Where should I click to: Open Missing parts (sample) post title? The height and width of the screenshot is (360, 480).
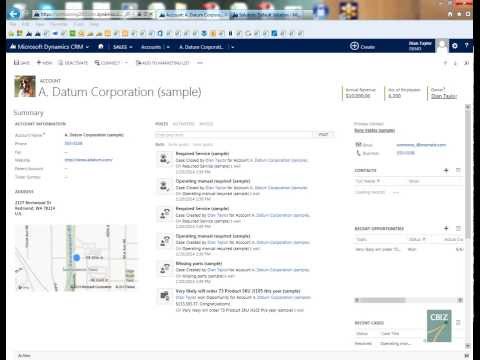pos(199,263)
